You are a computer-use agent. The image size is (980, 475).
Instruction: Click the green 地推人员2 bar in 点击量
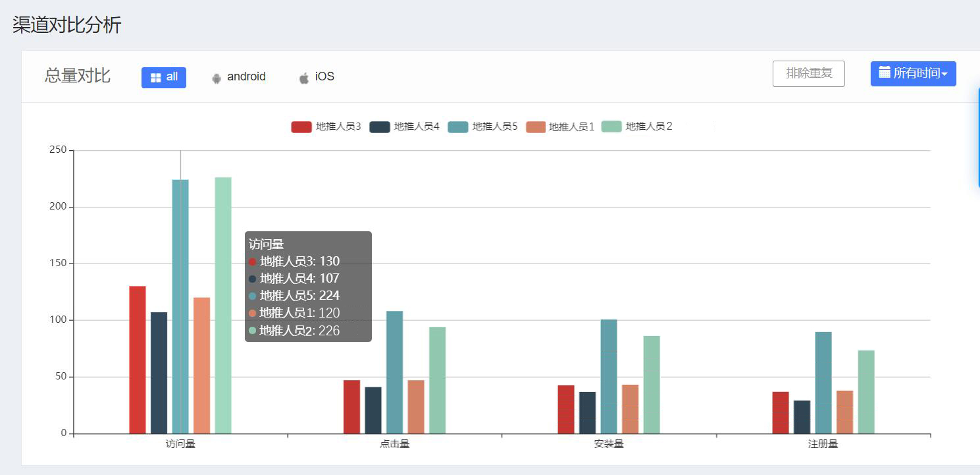click(437, 380)
